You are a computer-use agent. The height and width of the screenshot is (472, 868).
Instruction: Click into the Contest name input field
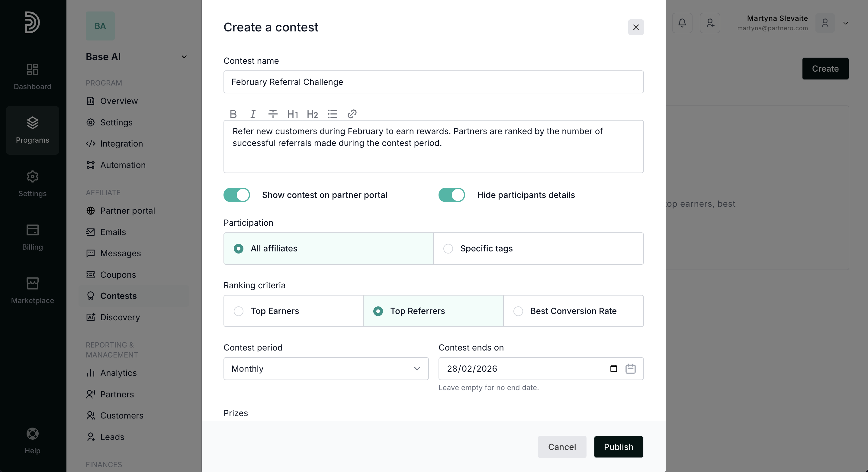[x=433, y=82]
